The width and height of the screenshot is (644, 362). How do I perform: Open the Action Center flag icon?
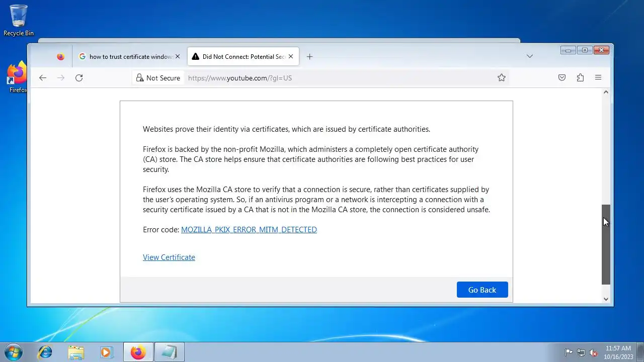(569, 352)
